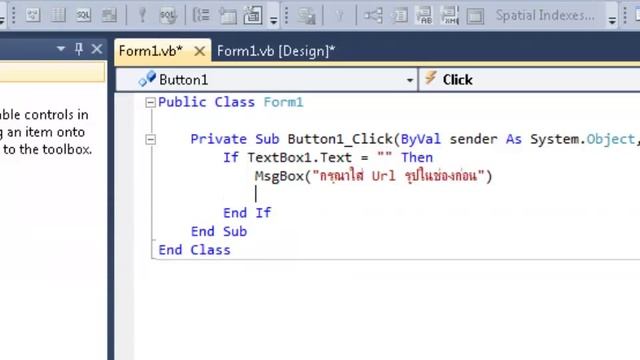Image resolution: width=640 pixels, height=360 pixels.
Task: Toggle the Toolbox auto-hide pin
Action: (79, 49)
